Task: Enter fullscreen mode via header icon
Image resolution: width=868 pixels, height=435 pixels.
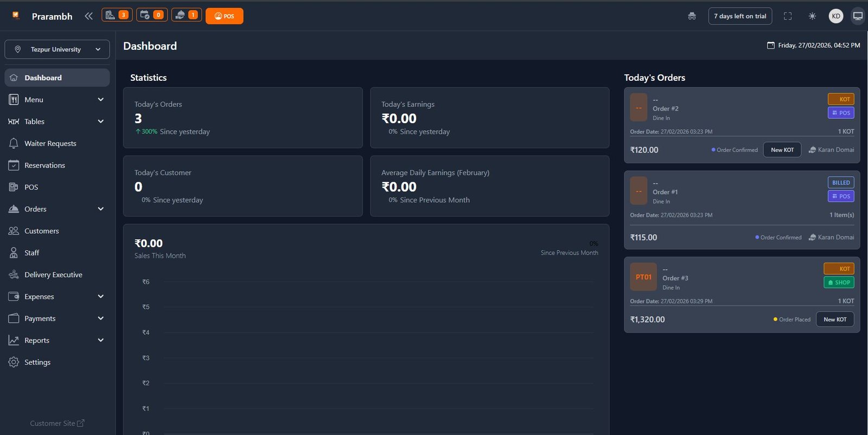Action: pos(788,16)
